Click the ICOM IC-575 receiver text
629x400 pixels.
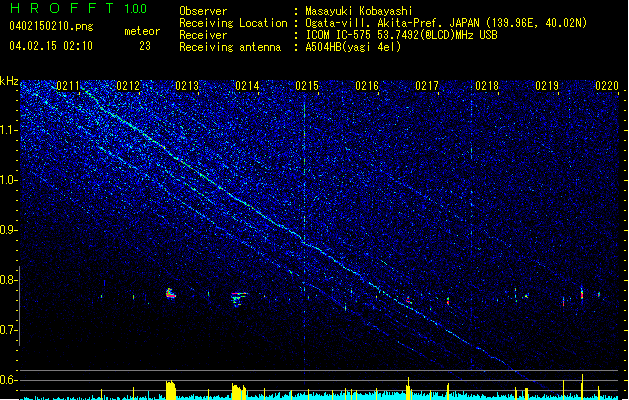(x=401, y=35)
